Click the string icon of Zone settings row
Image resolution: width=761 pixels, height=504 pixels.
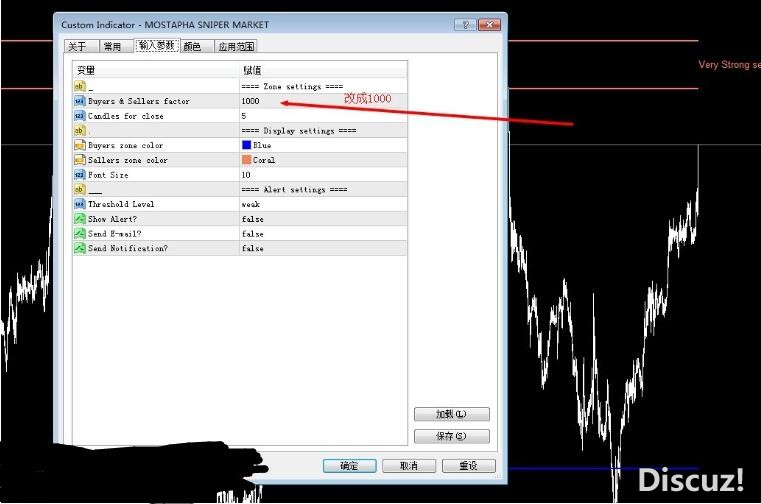tap(80, 86)
